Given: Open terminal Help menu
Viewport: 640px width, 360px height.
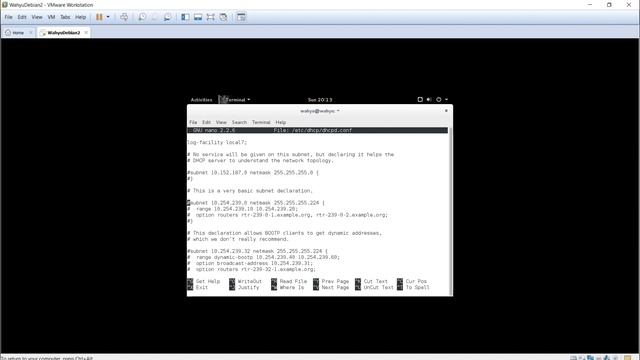Looking at the screenshot, I should 280,122.
